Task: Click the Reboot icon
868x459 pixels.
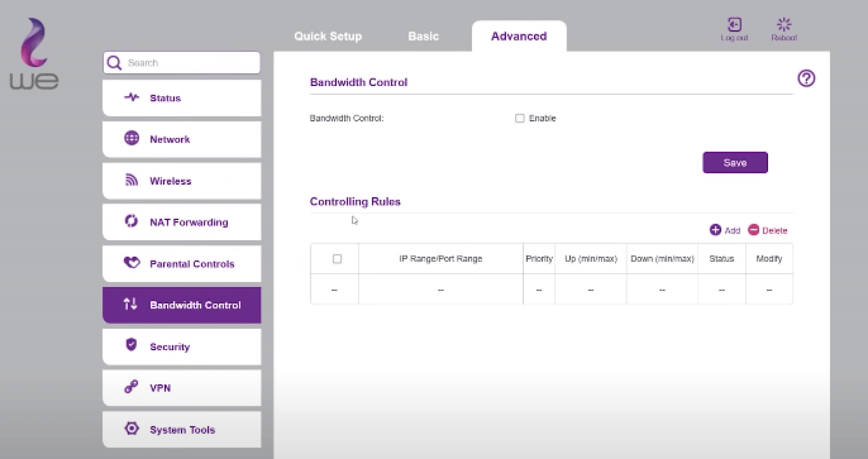Action: point(784,25)
